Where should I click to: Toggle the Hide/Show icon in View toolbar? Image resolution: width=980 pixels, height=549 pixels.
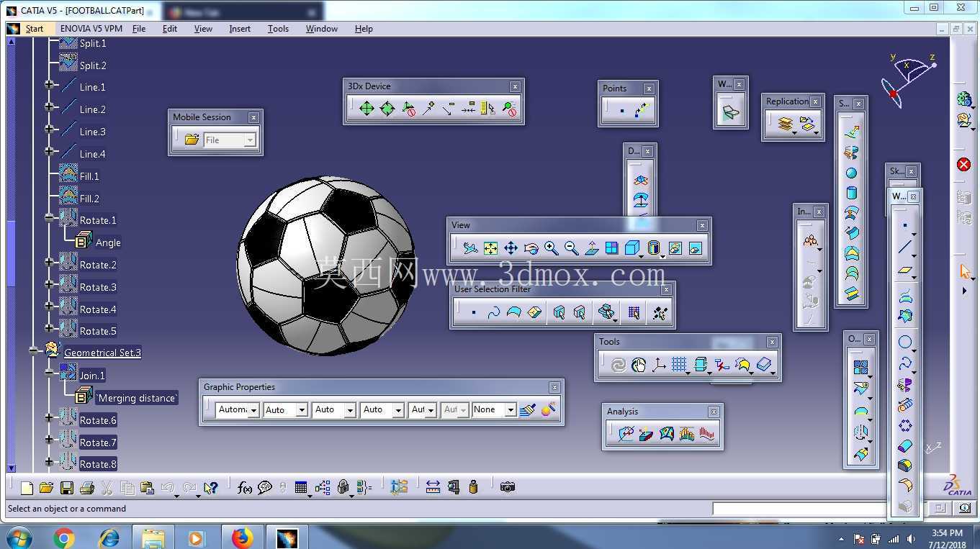tap(675, 248)
